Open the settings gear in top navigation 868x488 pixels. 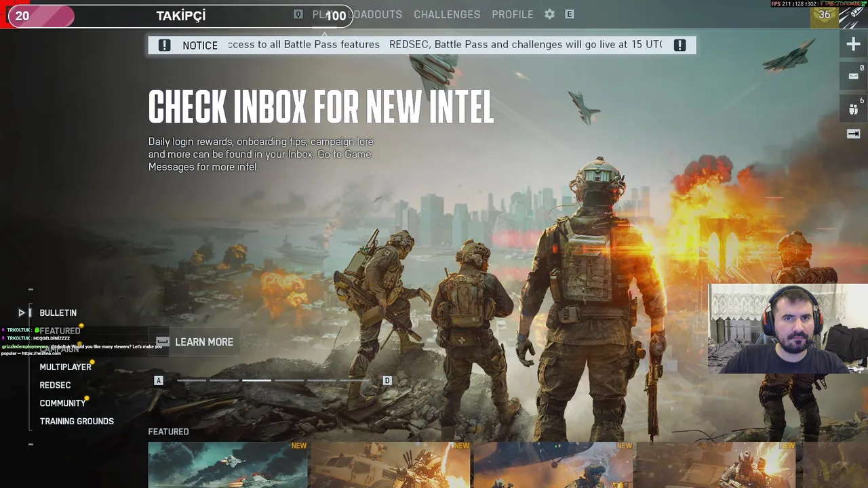point(550,14)
